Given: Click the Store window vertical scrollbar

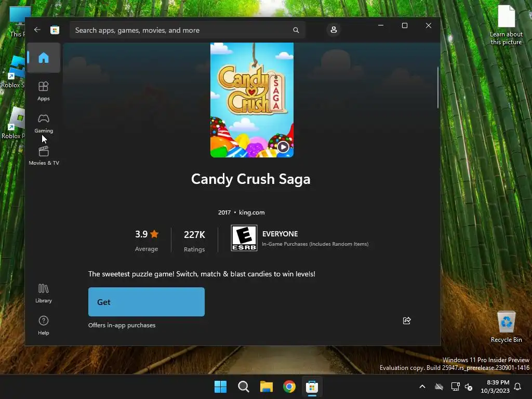Looking at the screenshot, I should pyautogui.click(x=437, y=87).
